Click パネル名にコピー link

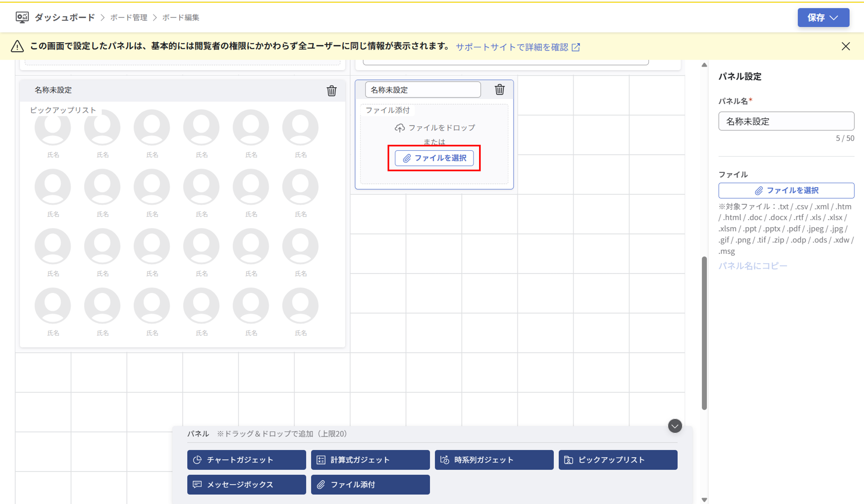point(753,266)
